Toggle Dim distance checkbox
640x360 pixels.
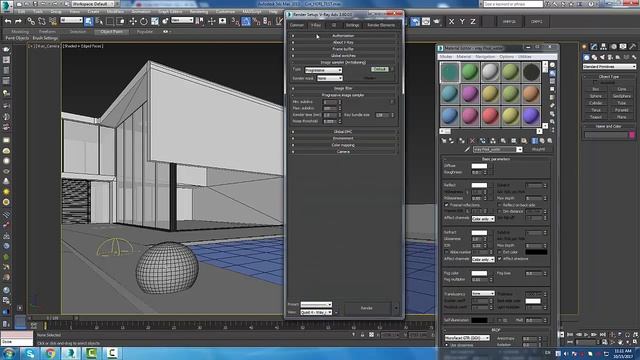point(500,211)
